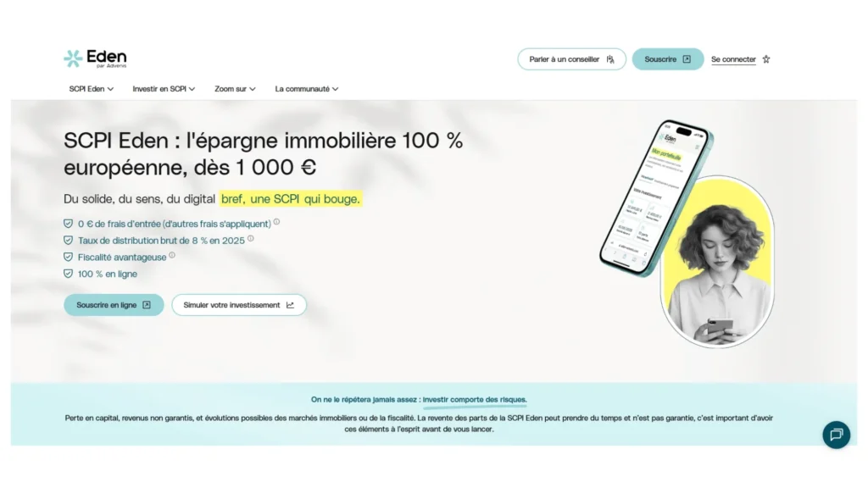Click the Souscrire header button

tap(668, 59)
